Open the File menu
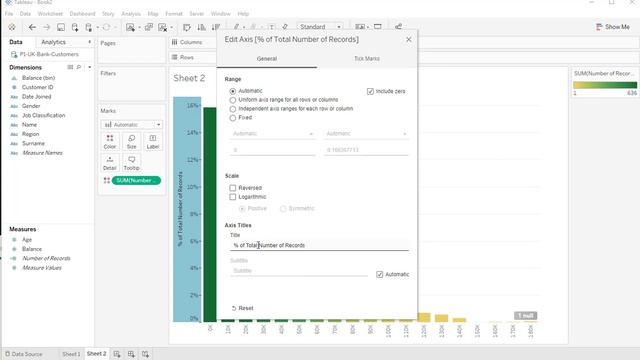This screenshot has height=360, width=640. click(9, 13)
